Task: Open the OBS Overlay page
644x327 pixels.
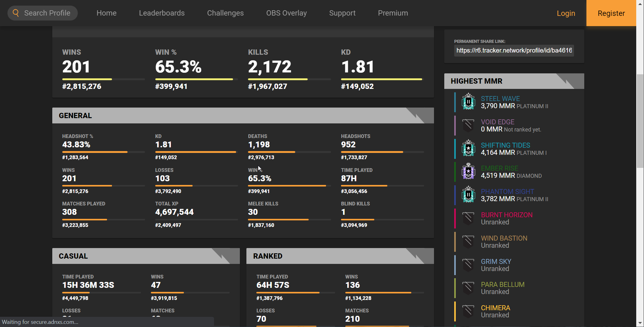Action: pos(286,13)
